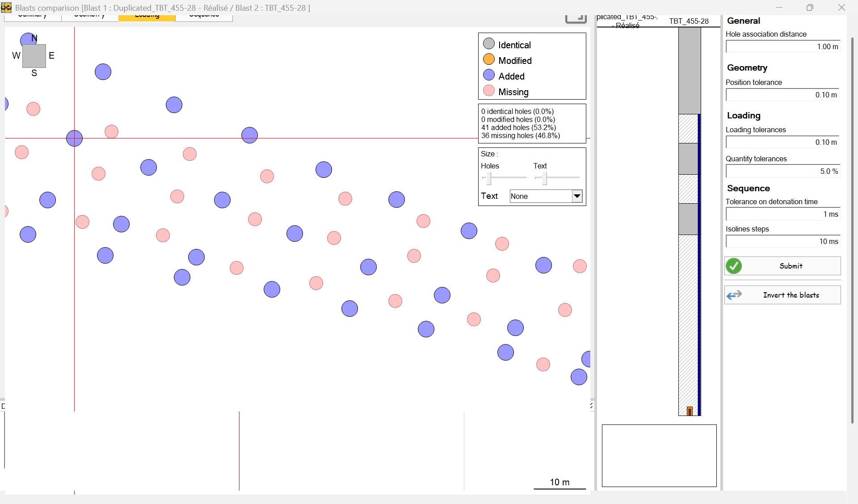Screen dimensions: 858x504
Task: Click the blue arrows invert icon
Action: click(734, 295)
